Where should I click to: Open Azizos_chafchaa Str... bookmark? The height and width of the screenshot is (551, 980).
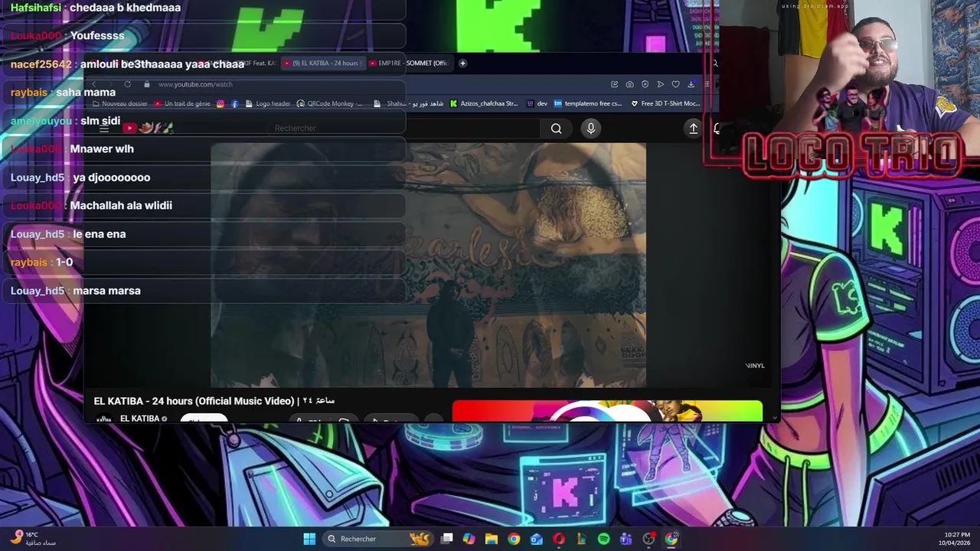(x=484, y=104)
